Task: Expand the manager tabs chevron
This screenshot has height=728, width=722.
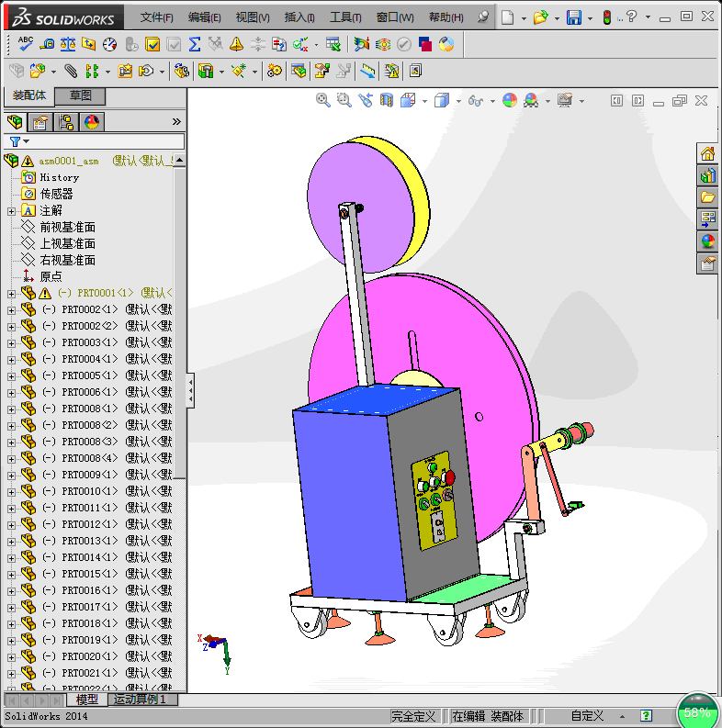Action: pos(176,122)
